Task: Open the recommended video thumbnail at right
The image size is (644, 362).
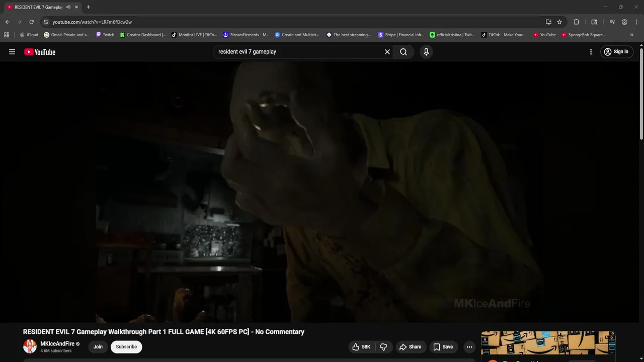Action: coord(548,342)
